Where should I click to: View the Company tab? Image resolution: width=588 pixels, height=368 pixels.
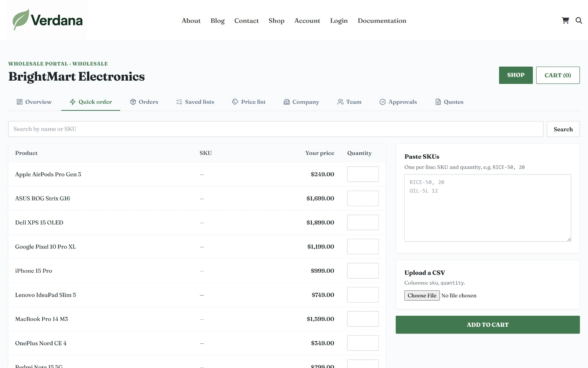point(301,102)
